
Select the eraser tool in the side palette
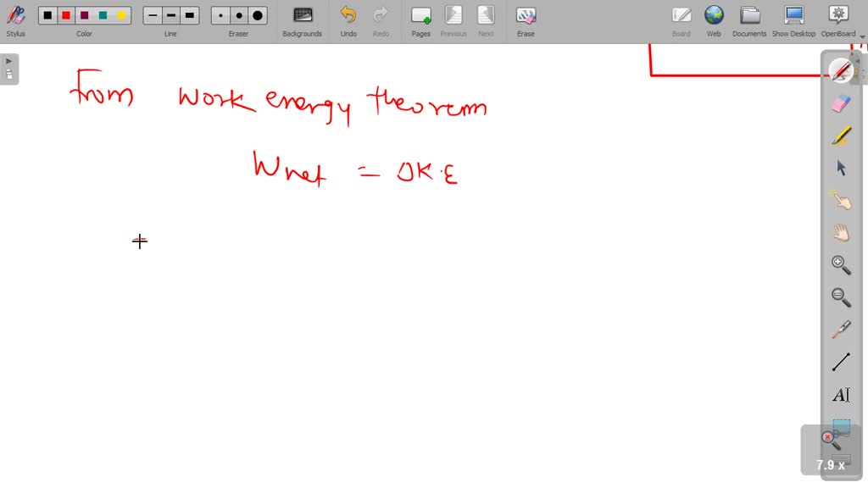point(841,103)
